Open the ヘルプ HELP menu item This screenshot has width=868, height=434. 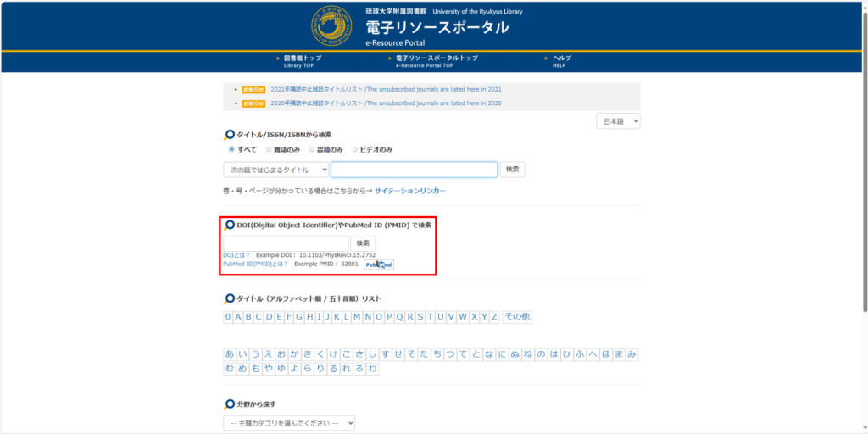pos(561,61)
